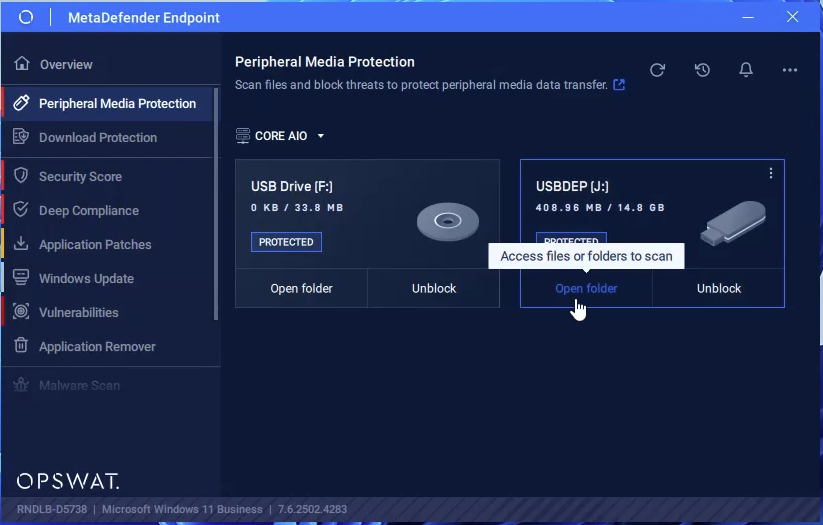The image size is (823, 525).
Task: Unblock USBDEP (J:) drive
Action: click(719, 288)
